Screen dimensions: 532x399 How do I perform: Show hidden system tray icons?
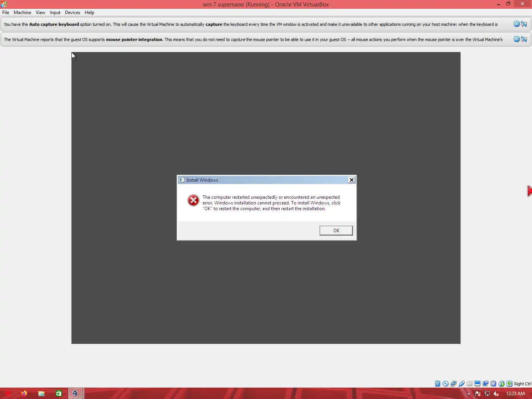coord(469,394)
